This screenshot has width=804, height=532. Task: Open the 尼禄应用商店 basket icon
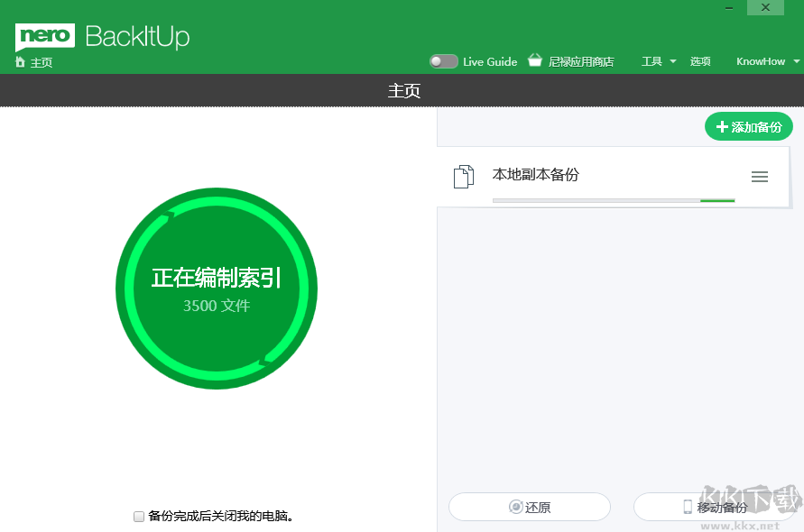point(534,61)
